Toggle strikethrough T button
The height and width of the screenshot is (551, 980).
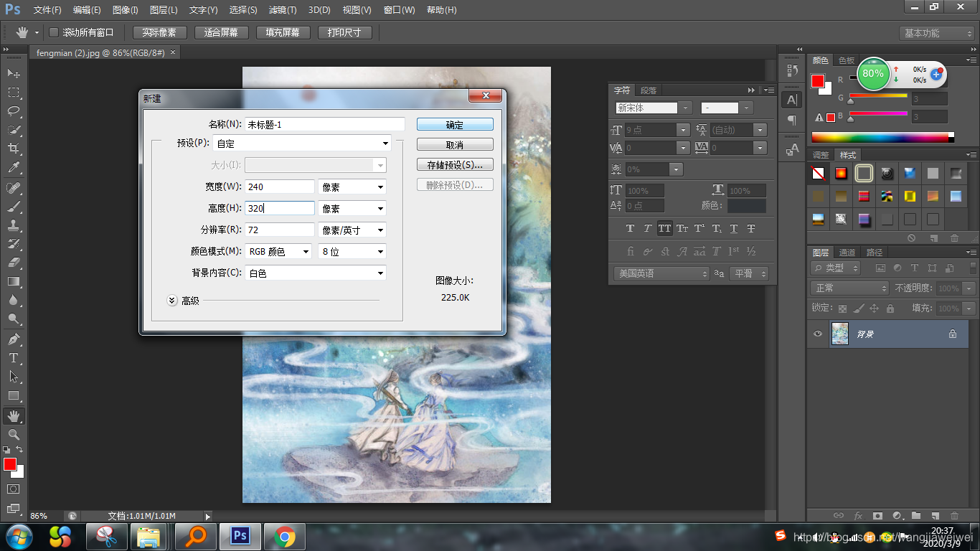point(751,228)
